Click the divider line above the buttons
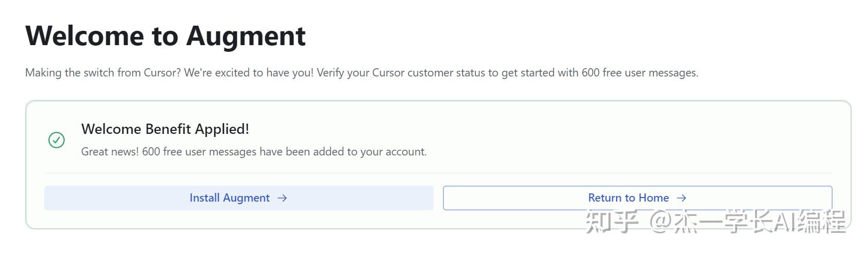Viewport: 868px width, 257px height. (438, 173)
